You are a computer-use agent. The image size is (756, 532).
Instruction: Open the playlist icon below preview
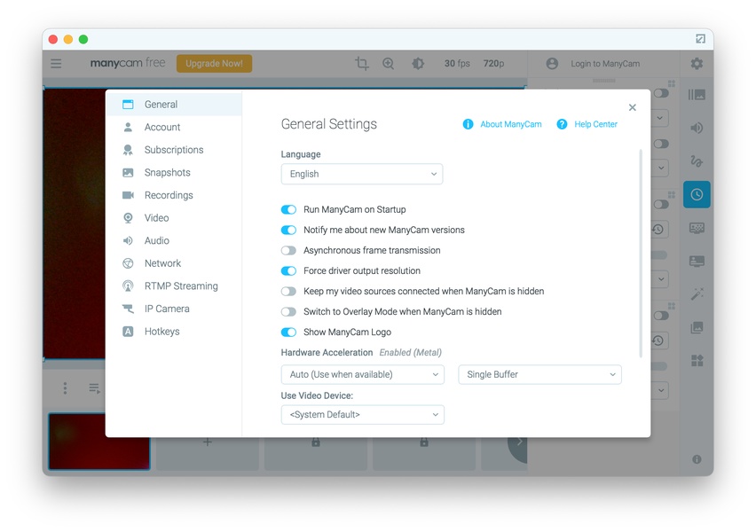94,388
